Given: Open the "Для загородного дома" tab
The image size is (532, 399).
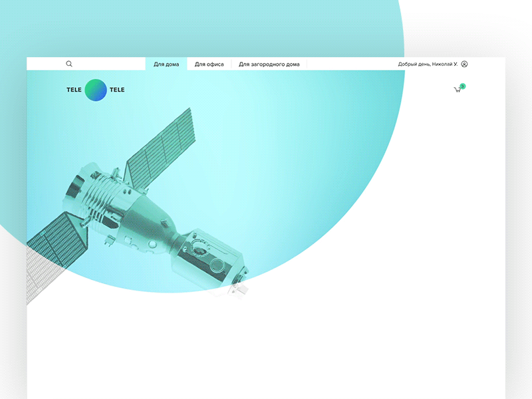Looking at the screenshot, I should (269, 64).
